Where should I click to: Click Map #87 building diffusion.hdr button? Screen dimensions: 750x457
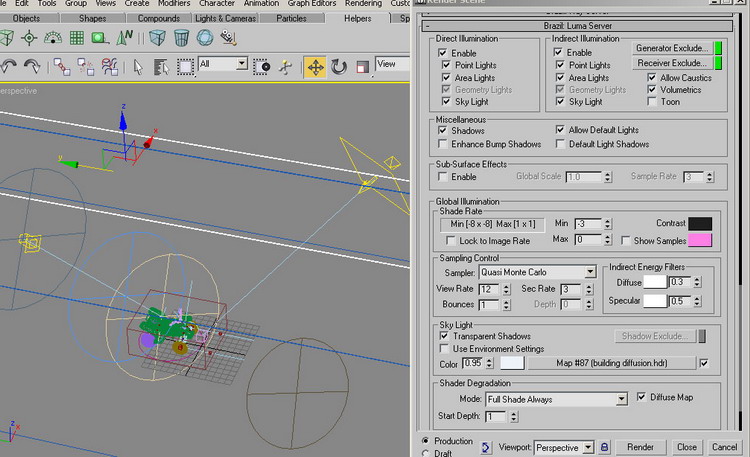[x=612, y=363]
